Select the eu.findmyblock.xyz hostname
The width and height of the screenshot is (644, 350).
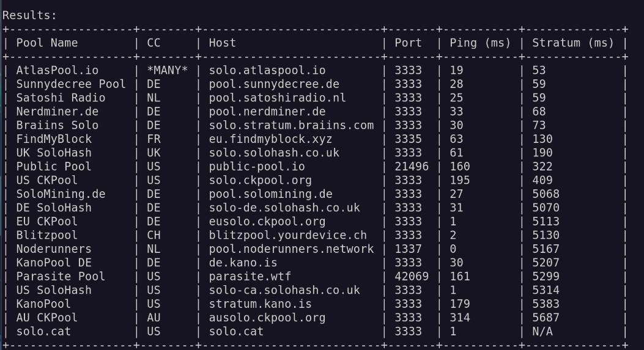[x=271, y=139]
